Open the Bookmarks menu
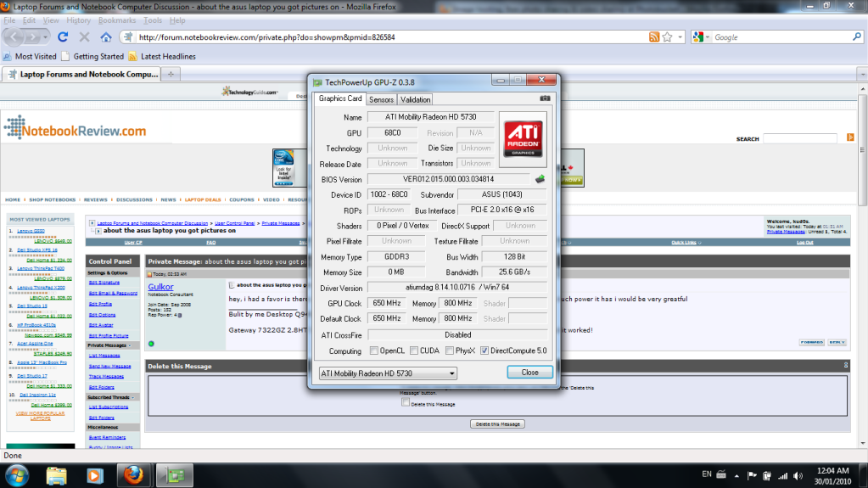 pos(117,20)
